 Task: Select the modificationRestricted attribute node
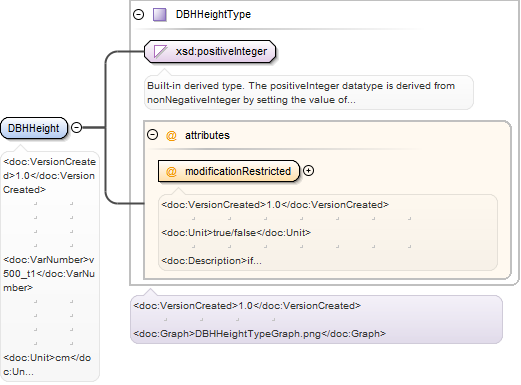coord(229,171)
